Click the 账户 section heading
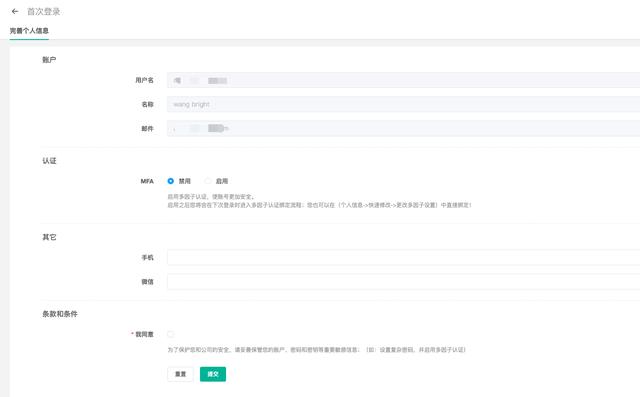Screen dimensions: 640x397 pyautogui.click(x=49, y=60)
